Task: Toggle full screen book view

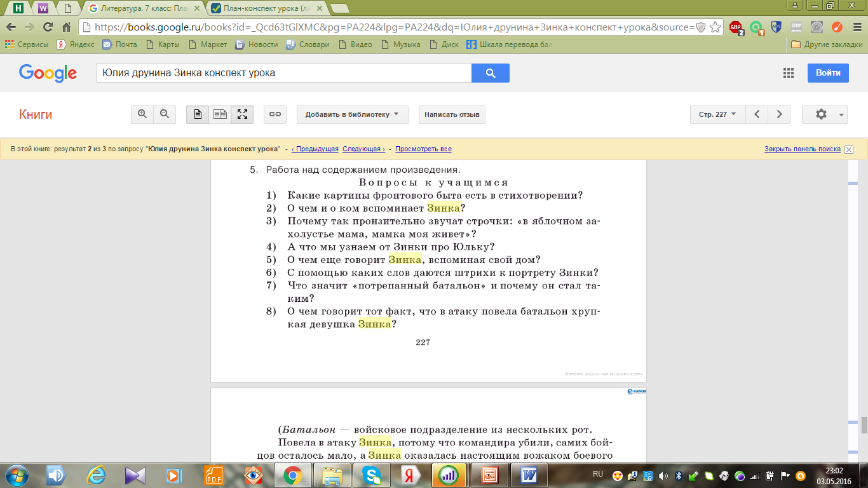Action: (x=242, y=114)
